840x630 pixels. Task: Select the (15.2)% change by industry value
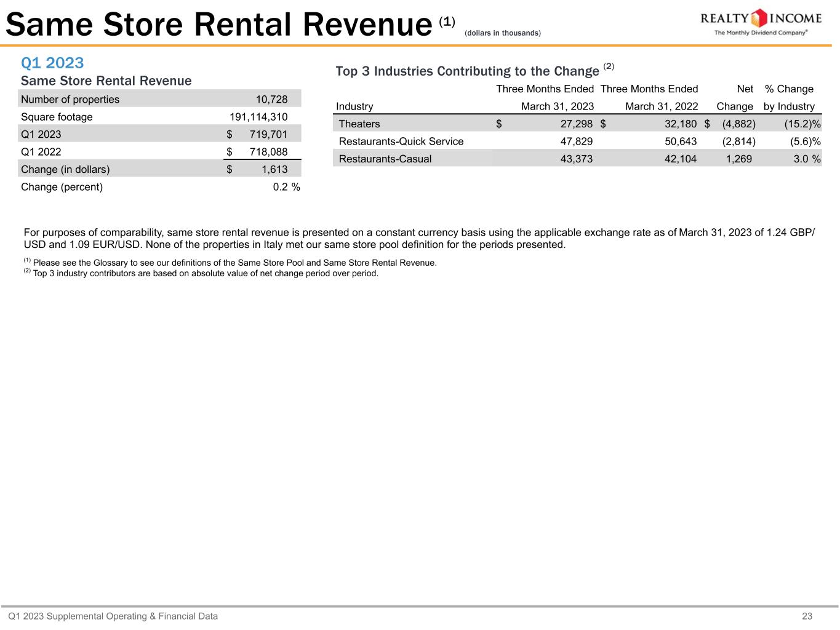pyautogui.click(x=802, y=124)
